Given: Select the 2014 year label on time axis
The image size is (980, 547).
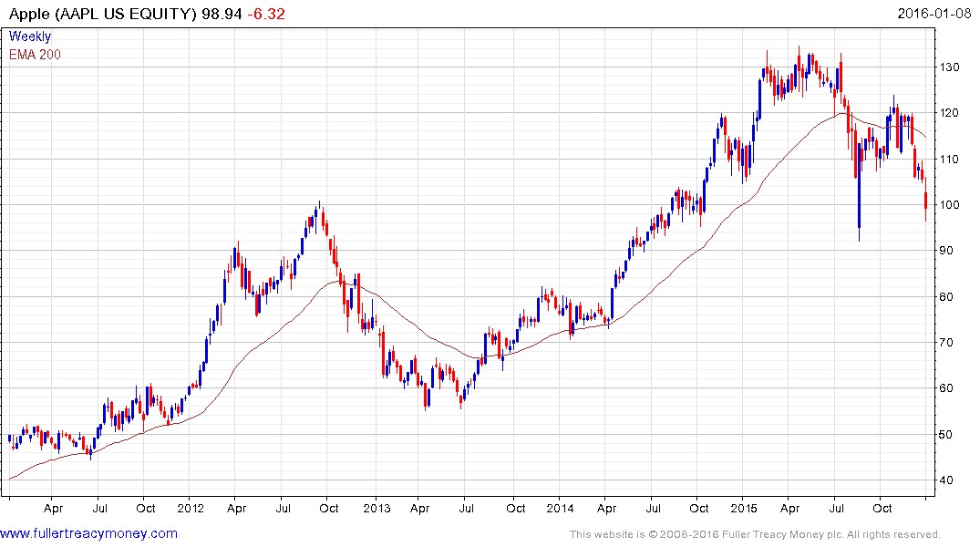Looking at the screenshot, I should pos(559,507).
